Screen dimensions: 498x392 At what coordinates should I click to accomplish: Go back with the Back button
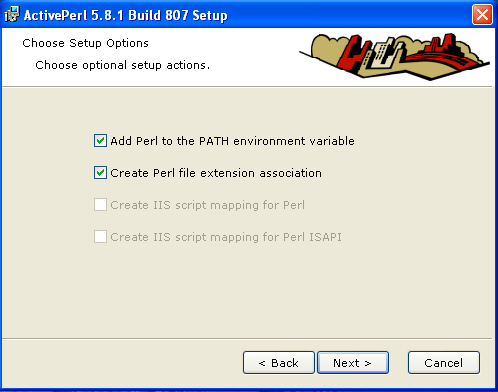(279, 363)
